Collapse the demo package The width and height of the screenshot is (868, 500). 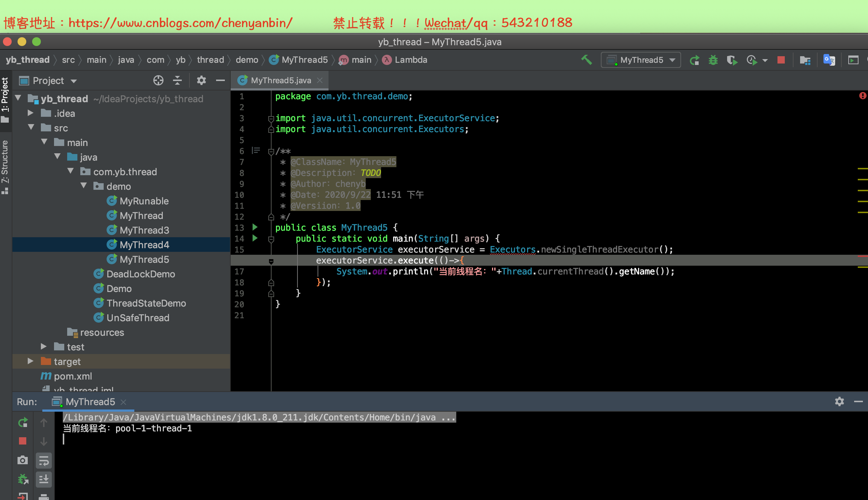point(84,186)
